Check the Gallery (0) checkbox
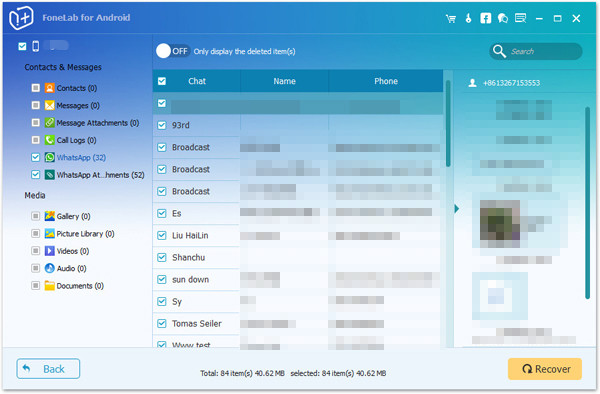 coord(36,216)
